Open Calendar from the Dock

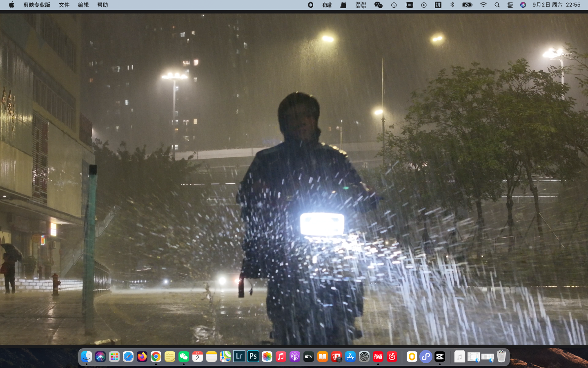tap(198, 357)
